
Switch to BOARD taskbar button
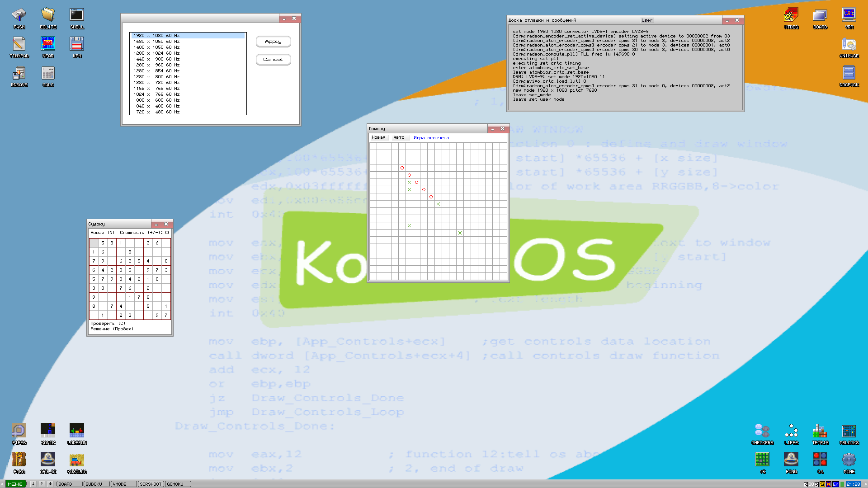69,484
